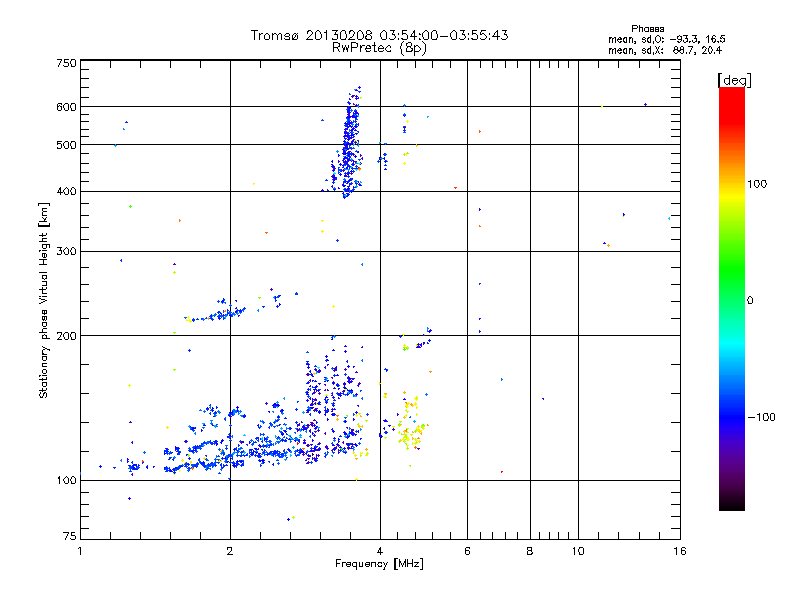Image resolution: width=800 pixels, height=600 pixels.
Task: Click the 'Stationary phase Virtual Height [km]' axis label
Action: tap(44, 301)
